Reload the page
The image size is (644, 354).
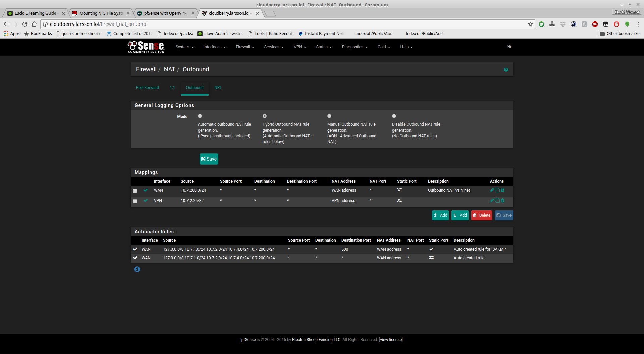[x=25, y=24]
